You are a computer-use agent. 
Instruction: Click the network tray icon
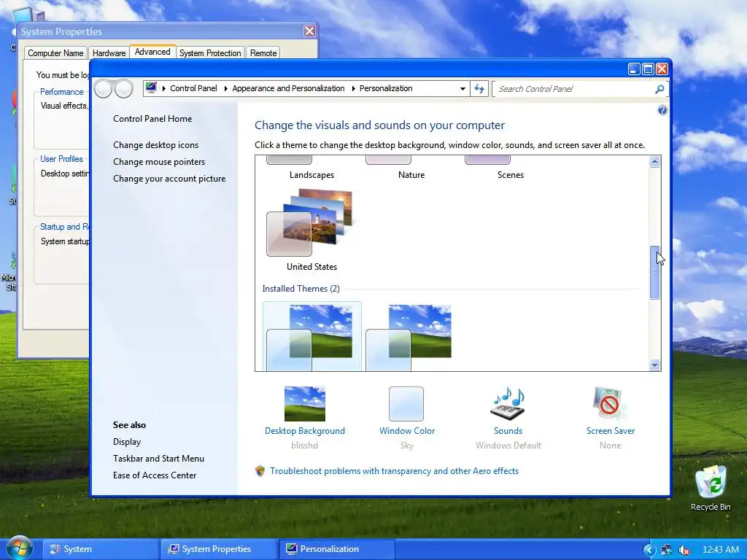pos(667,550)
